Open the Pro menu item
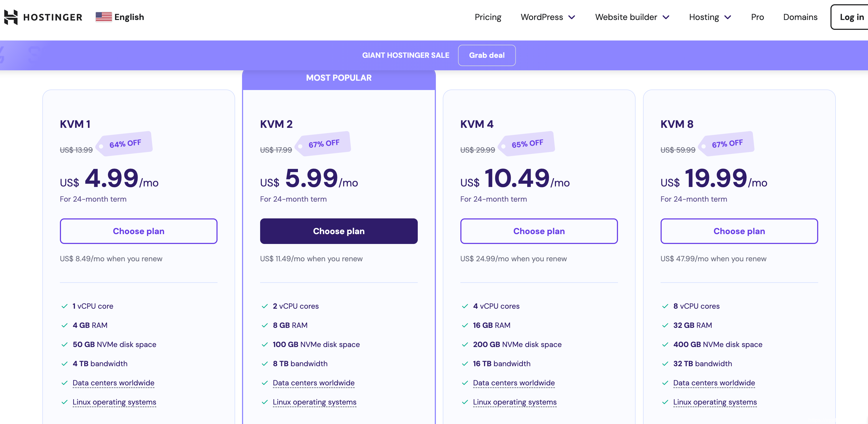Viewport: 868px width, 424px height. 757,17
